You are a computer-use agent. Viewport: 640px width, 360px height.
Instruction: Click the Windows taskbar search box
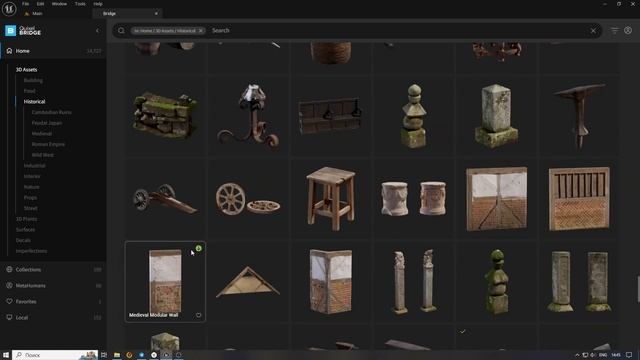tap(55, 355)
